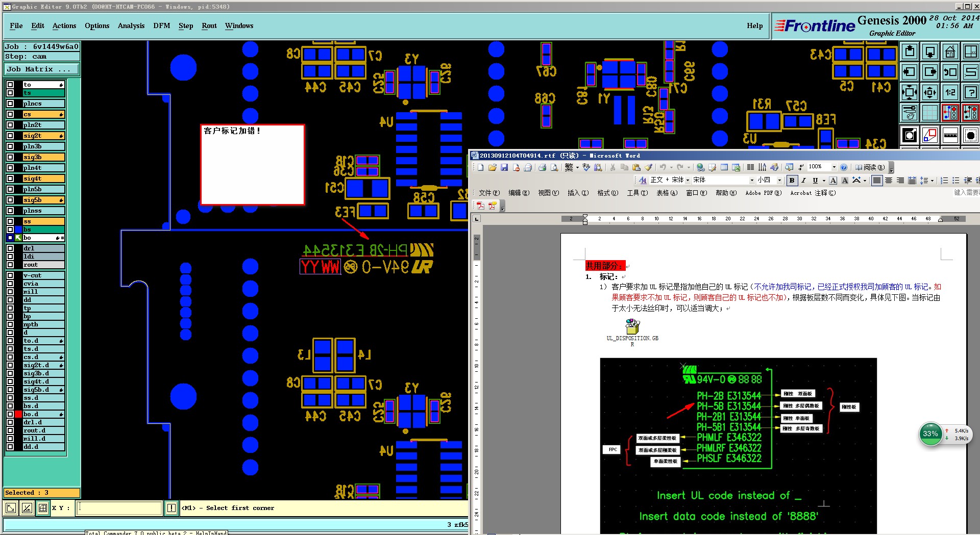Click the Open folder icon in Word
This screenshot has width=980, height=535.
click(x=492, y=167)
